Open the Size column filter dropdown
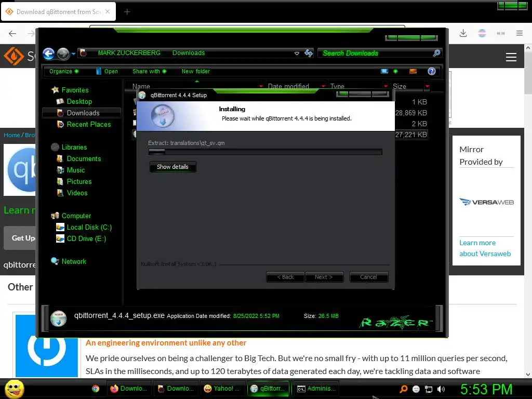The width and height of the screenshot is (532, 399). (x=427, y=86)
